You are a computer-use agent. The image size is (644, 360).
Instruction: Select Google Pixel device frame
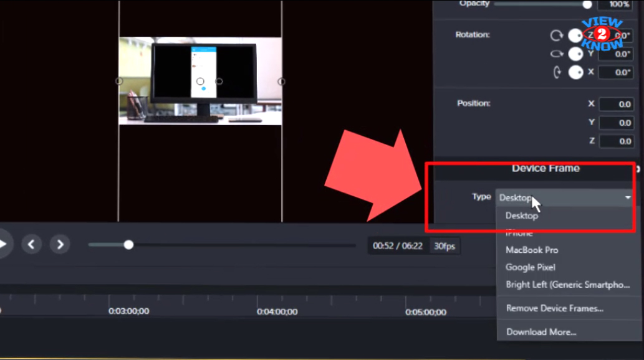click(531, 267)
